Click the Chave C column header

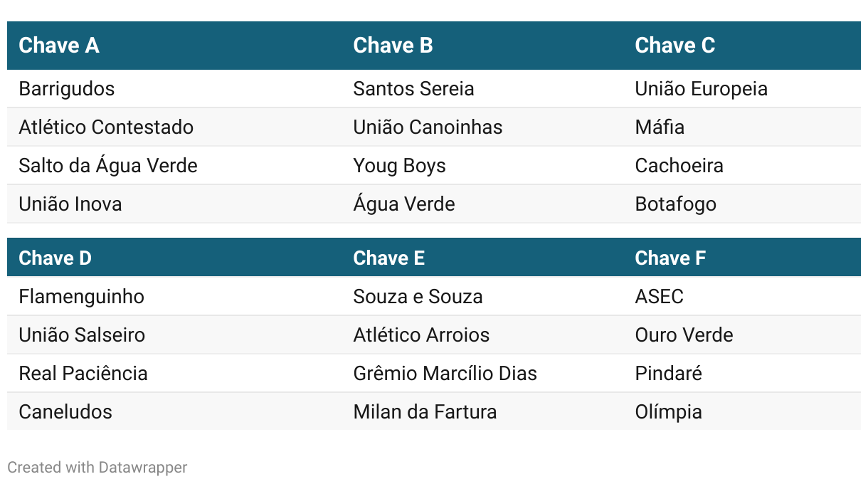coord(674,46)
